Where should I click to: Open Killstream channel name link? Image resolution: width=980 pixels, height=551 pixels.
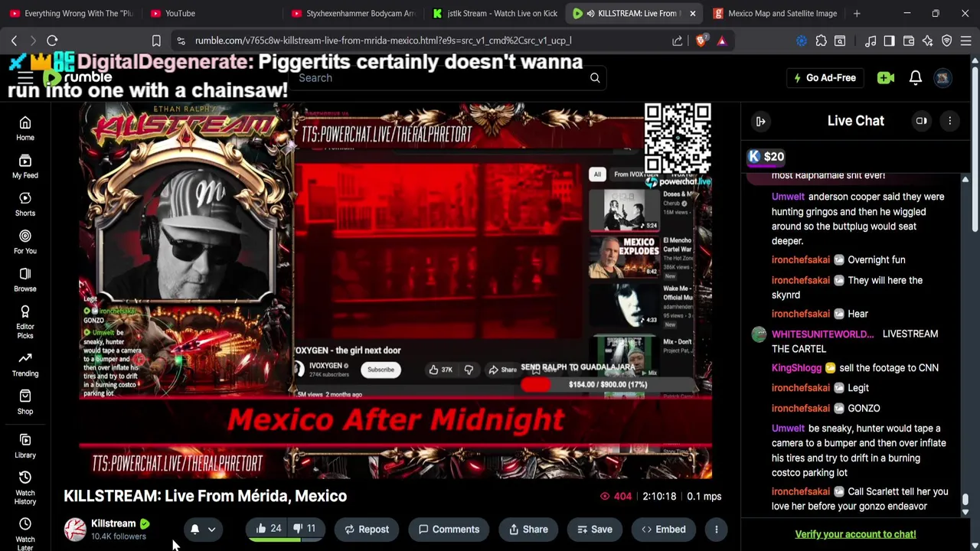point(113,523)
